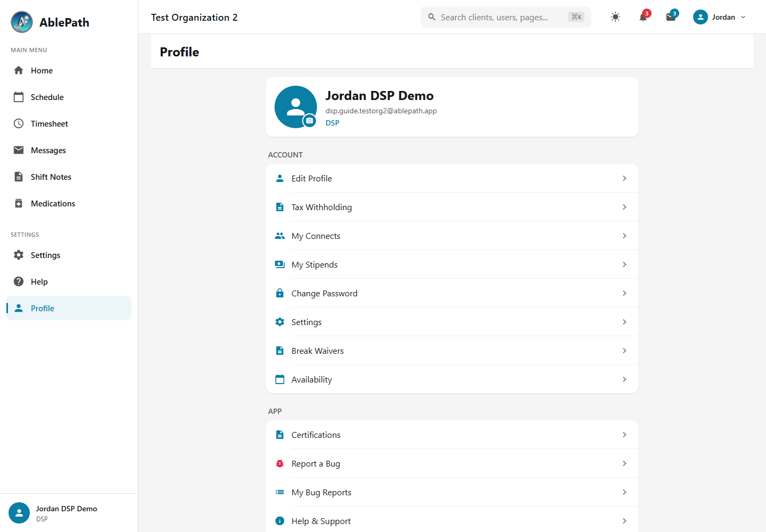Click the Schedule calendar icon in sidebar

coord(19,97)
